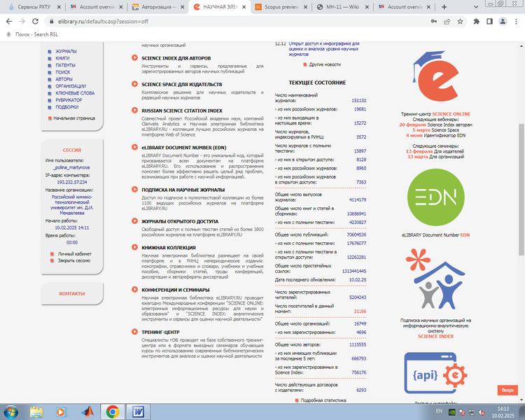Expand the КНИЖНАЯ КОЛЛЕКЦИЯ section arrow
525x420 pixels.
point(135,247)
